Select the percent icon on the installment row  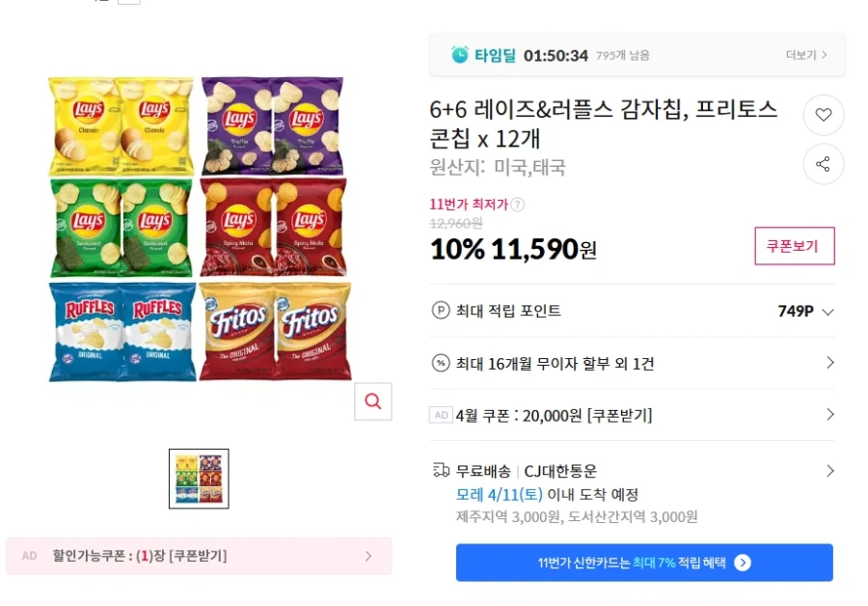tap(442, 364)
